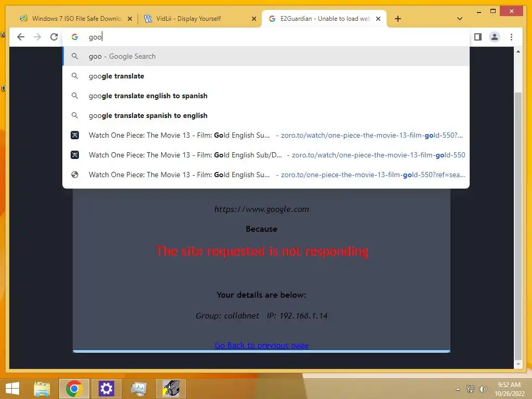
Task: Select the E2Guardian tab
Action: click(324, 19)
